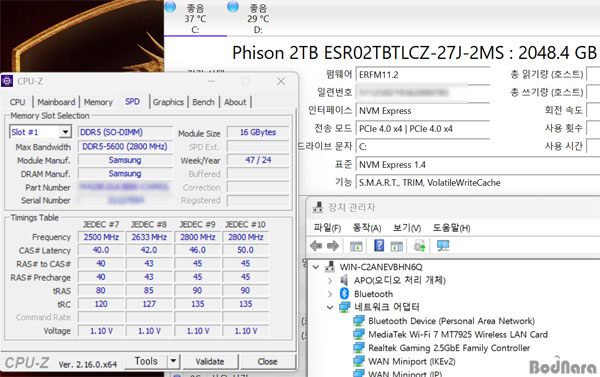Click the Scan for hardware changes monitor icon

pos(443,246)
